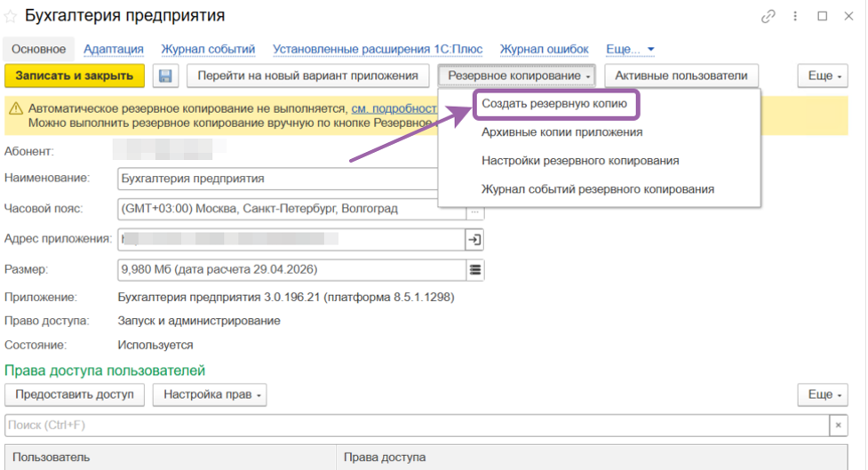Click the Размер field value
This screenshot has width=868, height=470.
click(x=291, y=269)
